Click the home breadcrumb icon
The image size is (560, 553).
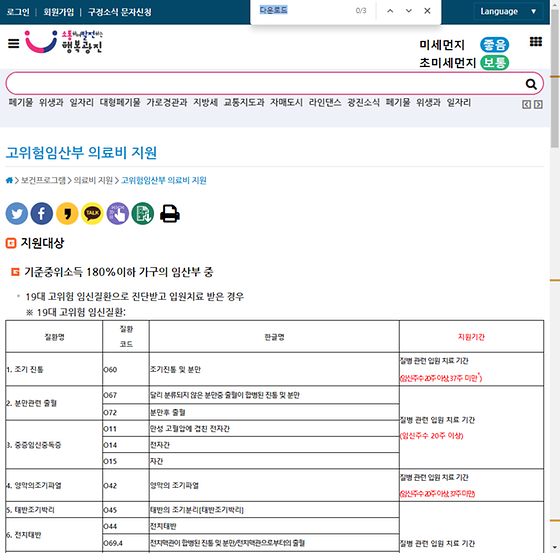(9, 180)
